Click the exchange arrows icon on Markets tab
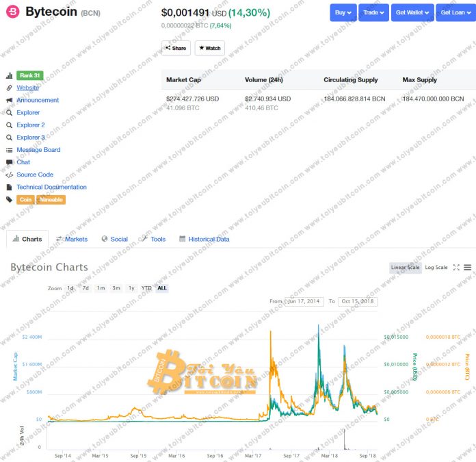The height and width of the screenshot is (462, 476). click(59, 239)
